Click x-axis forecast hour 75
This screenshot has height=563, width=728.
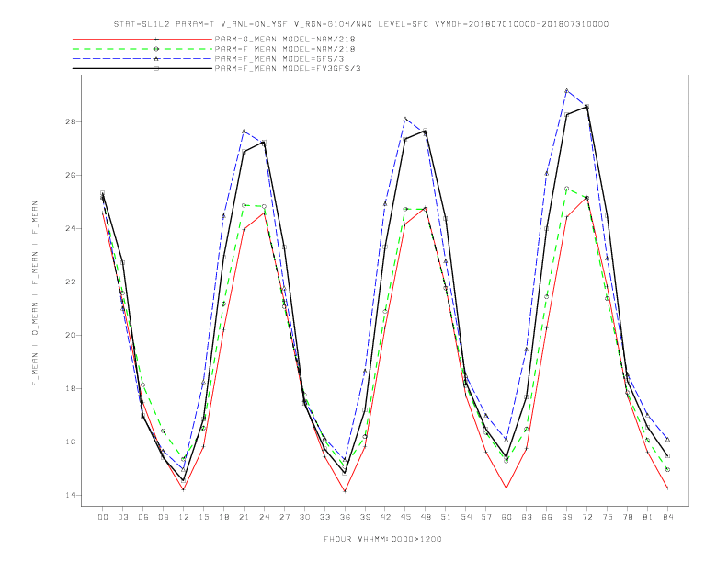click(608, 517)
